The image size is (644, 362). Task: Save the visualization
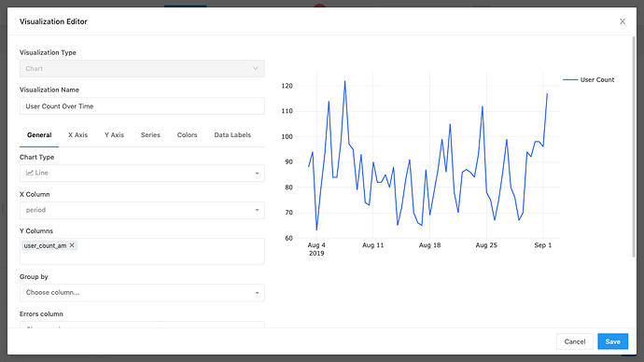[x=613, y=341]
